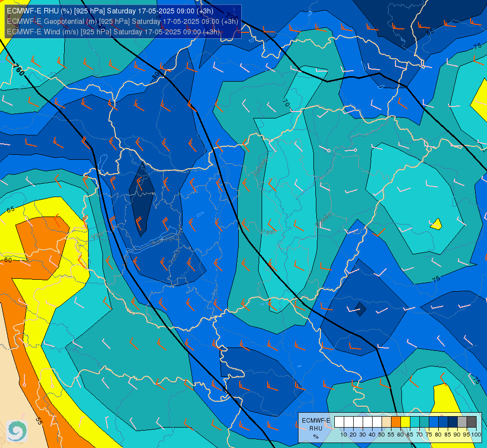Pick the dark blue 80–85 legend swatch

443,422
